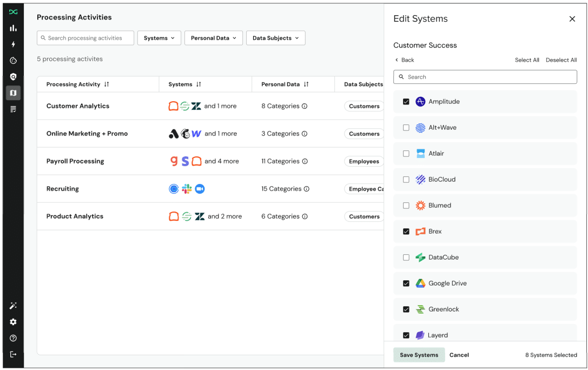Click the settings gear icon in sidebar

[x=13, y=322]
